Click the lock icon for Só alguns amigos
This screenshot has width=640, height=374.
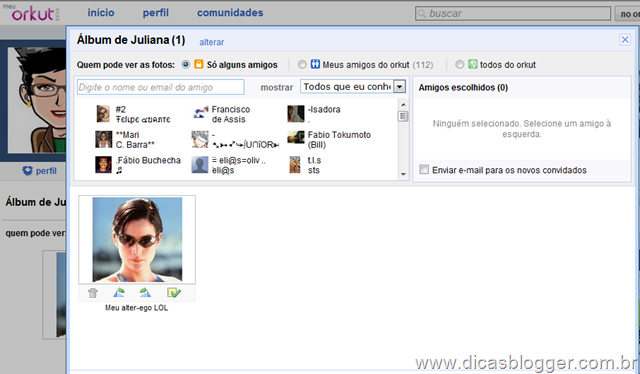click(x=199, y=64)
